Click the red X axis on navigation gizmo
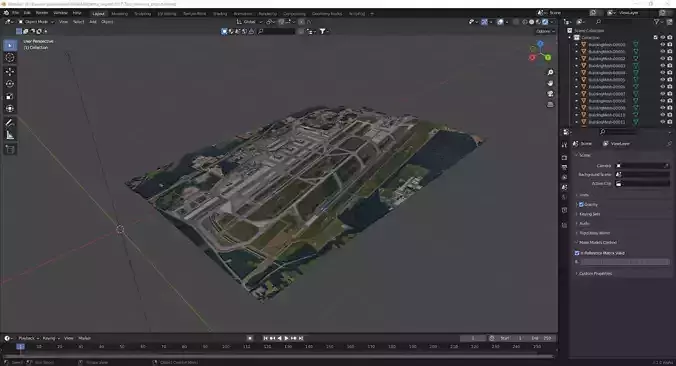Image resolution: width=676 pixels, height=366 pixels. coord(532,57)
